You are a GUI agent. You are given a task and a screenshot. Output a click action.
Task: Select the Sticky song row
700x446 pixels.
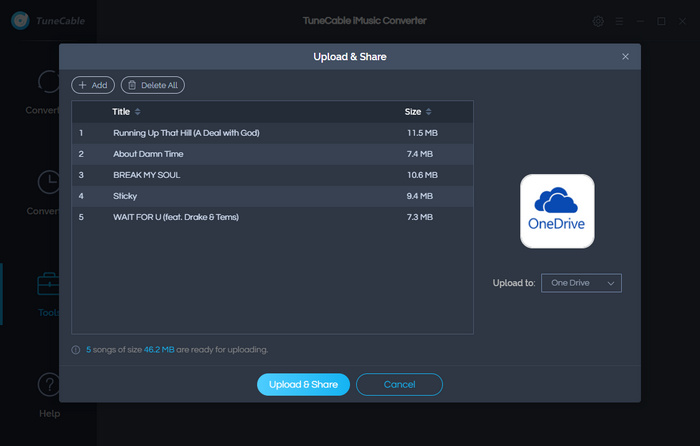272,196
